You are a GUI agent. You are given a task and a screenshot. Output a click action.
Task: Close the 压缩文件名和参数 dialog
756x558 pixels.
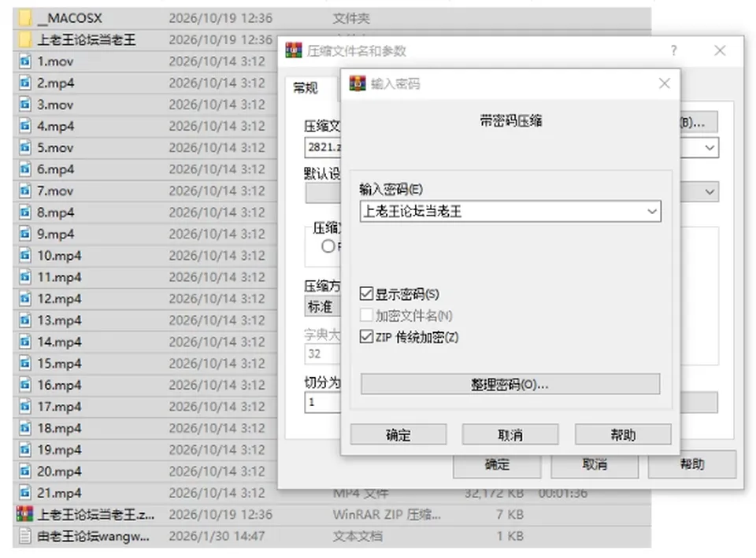[720, 50]
